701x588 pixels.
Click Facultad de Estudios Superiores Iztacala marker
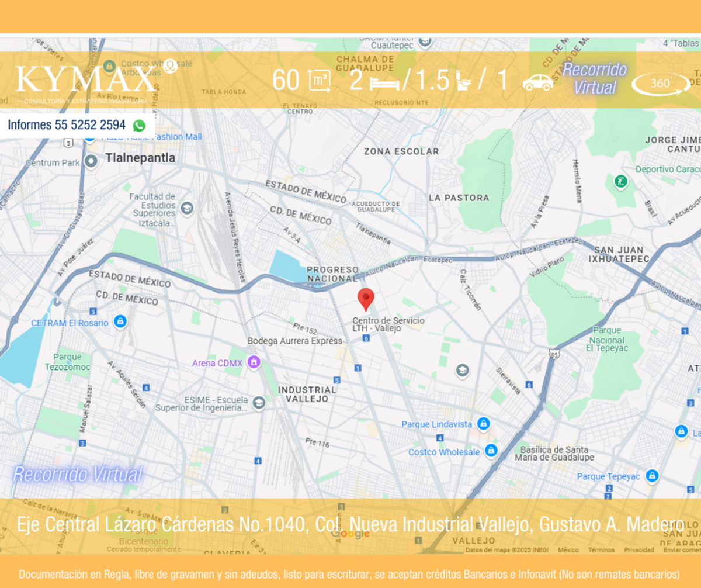pos(187,209)
